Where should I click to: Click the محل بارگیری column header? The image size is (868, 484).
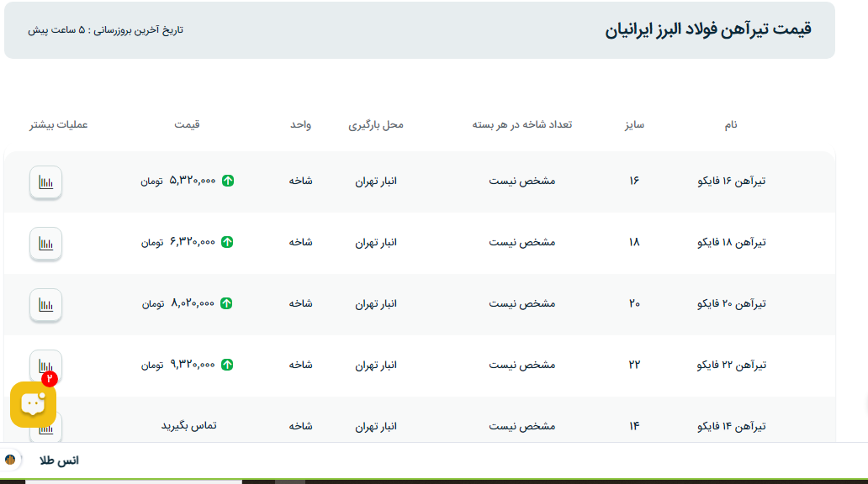376,124
